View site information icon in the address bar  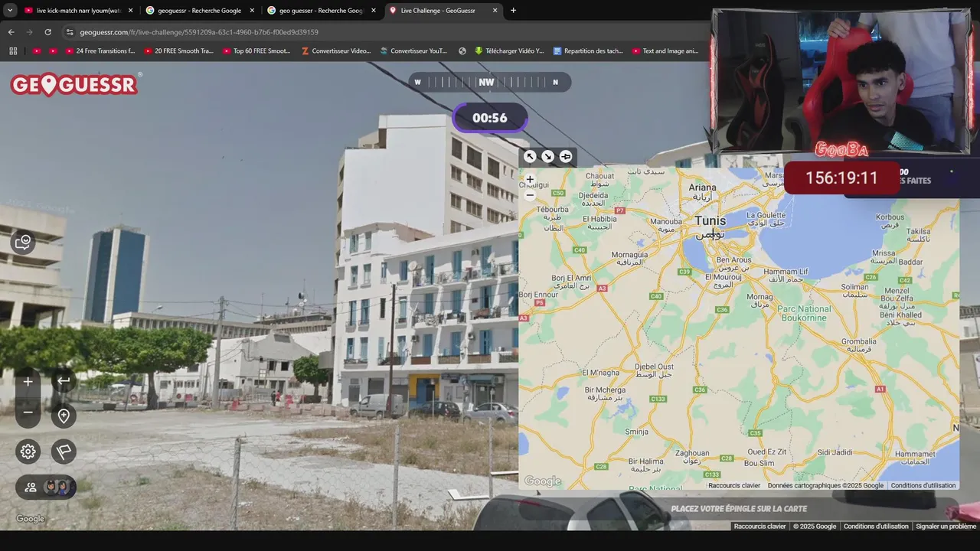click(x=70, y=32)
